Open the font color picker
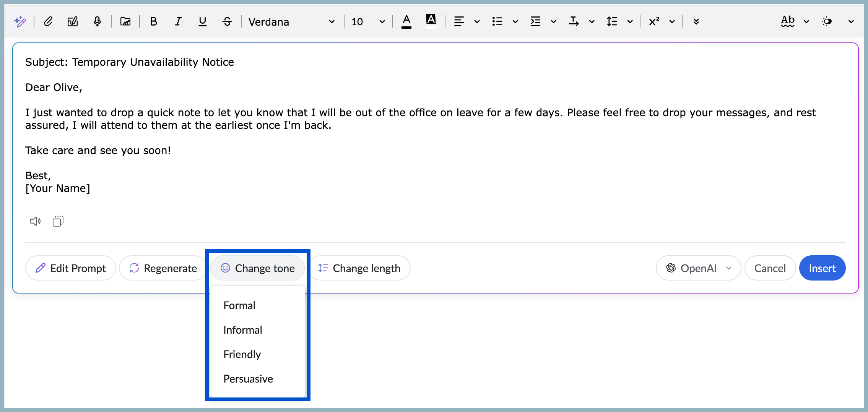868x412 pixels. (x=406, y=21)
